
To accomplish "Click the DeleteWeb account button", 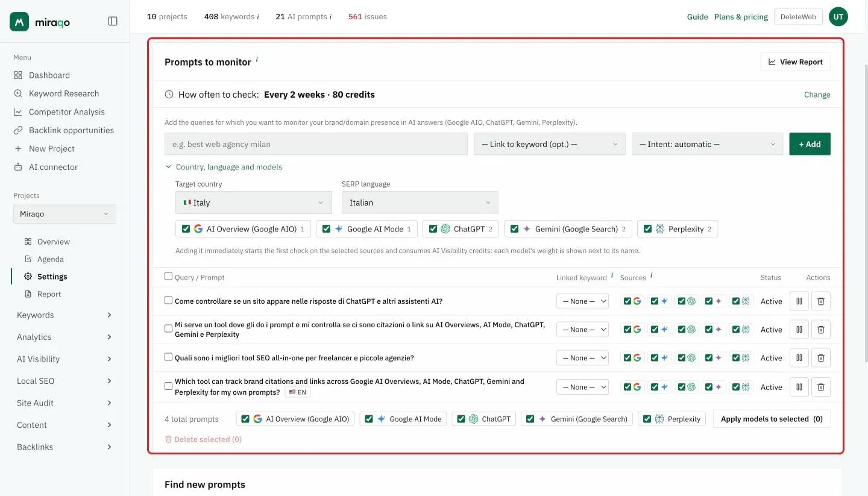I will [798, 17].
